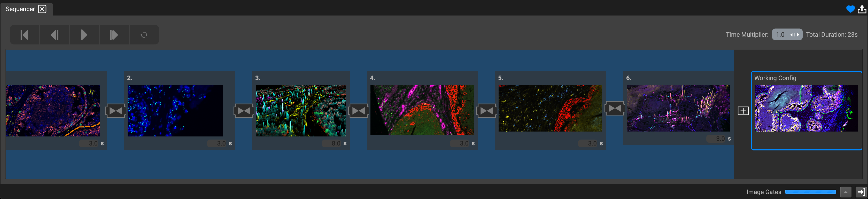Screen dimensions: 868x199
Task: Decrease Time Multiplier with left arrow
Action: click(792, 35)
